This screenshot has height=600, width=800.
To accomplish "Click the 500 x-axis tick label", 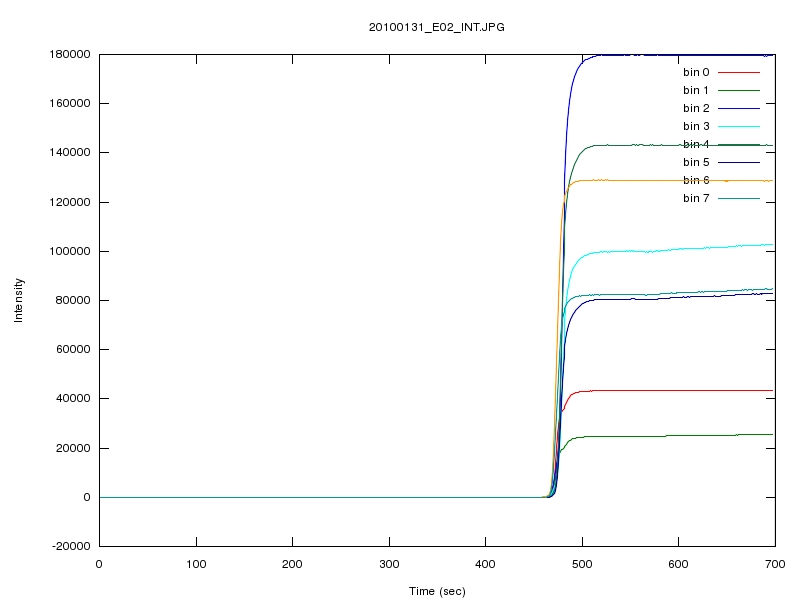I will pos(582,564).
